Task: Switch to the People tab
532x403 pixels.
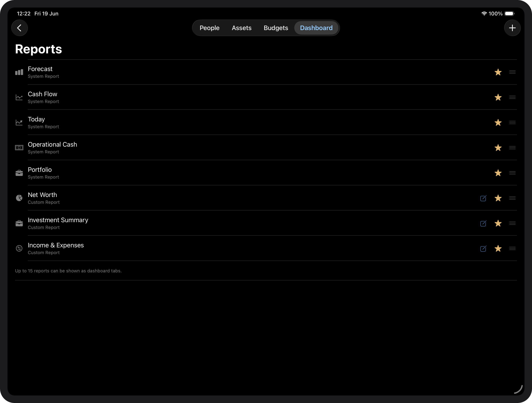Action: point(209,28)
